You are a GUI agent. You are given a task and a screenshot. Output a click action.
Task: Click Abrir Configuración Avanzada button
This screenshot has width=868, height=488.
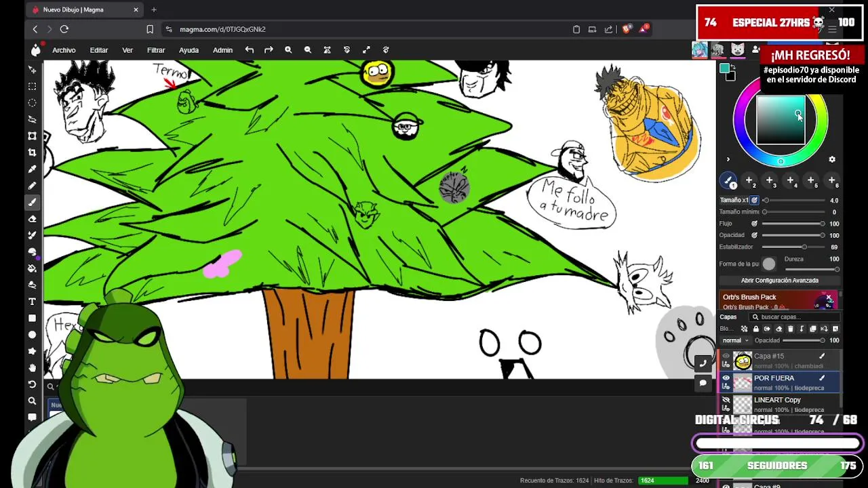pyautogui.click(x=780, y=281)
